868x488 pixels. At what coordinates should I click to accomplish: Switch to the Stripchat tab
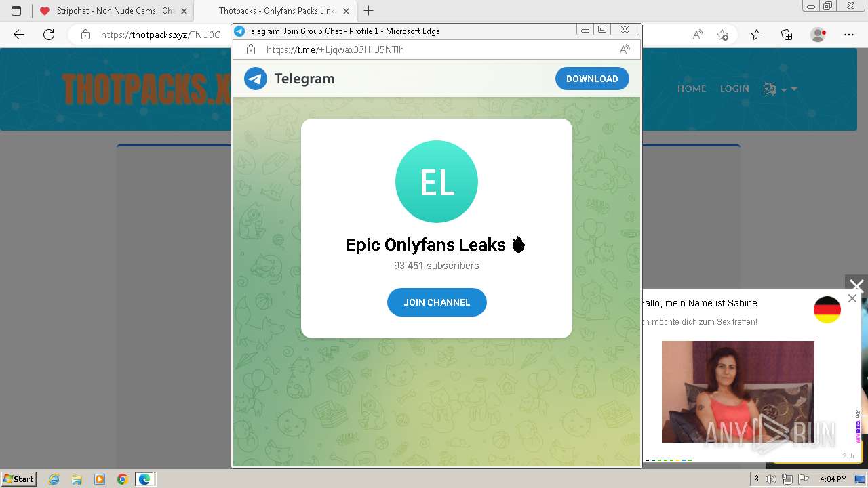pos(114,11)
